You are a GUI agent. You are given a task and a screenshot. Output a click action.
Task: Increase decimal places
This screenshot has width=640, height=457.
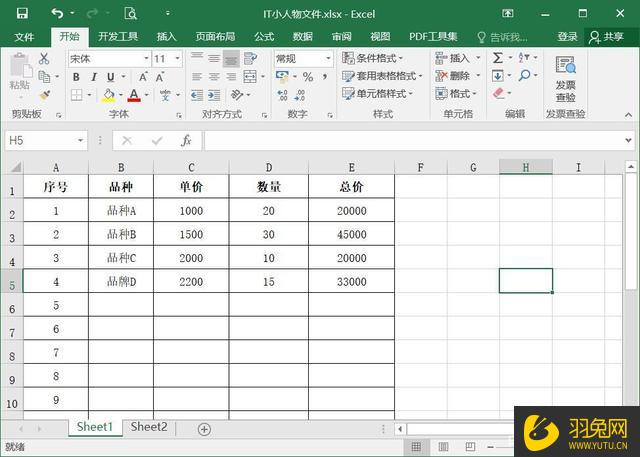pyautogui.click(x=282, y=95)
